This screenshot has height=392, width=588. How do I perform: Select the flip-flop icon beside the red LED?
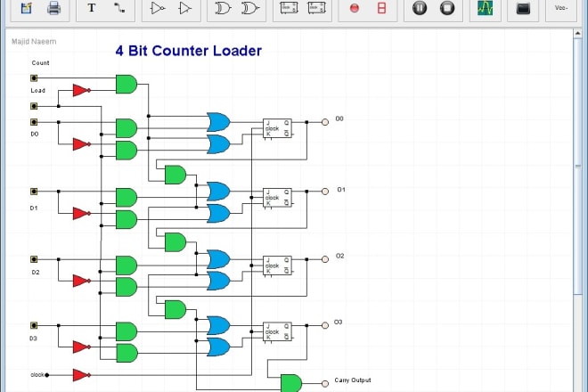click(316, 8)
